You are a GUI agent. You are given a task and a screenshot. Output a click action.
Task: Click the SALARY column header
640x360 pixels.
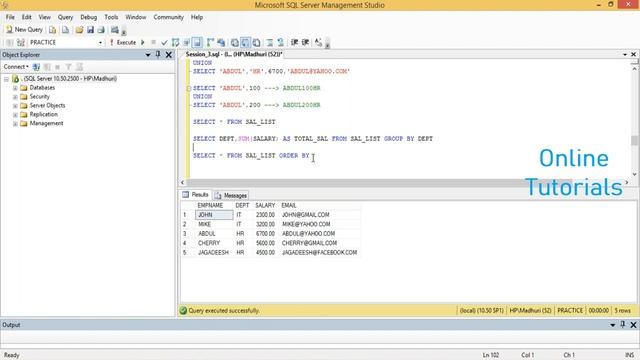265,205
